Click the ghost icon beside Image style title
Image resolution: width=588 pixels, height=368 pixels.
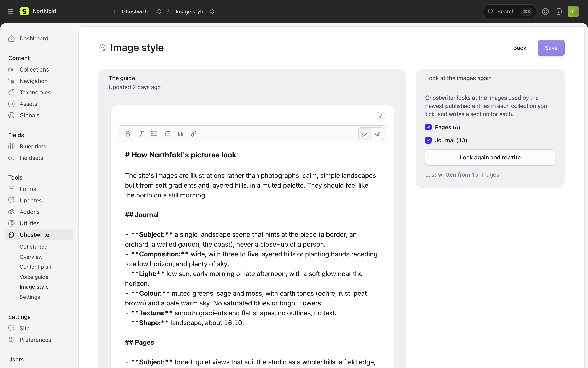point(102,48)
